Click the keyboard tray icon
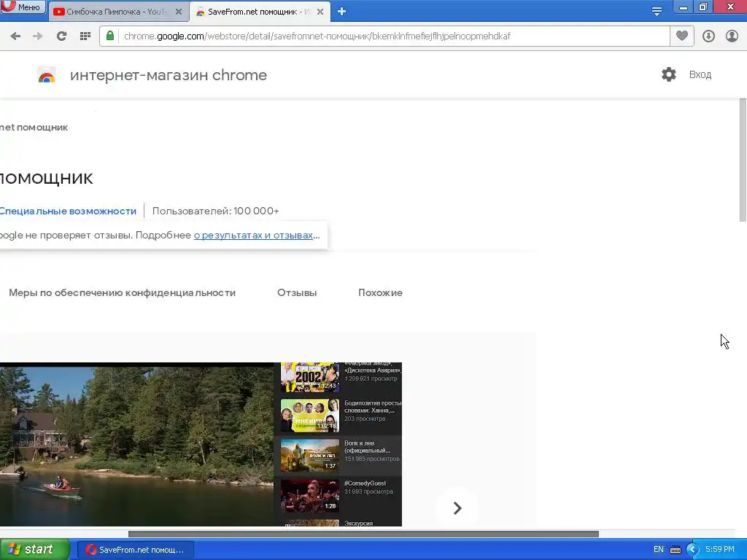This screenshot has height=560, width=747. click(676, 550)
